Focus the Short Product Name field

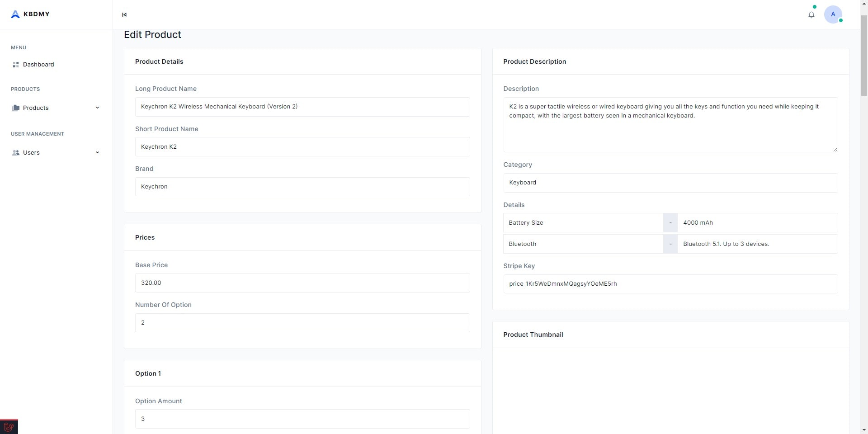pos(302,147)
